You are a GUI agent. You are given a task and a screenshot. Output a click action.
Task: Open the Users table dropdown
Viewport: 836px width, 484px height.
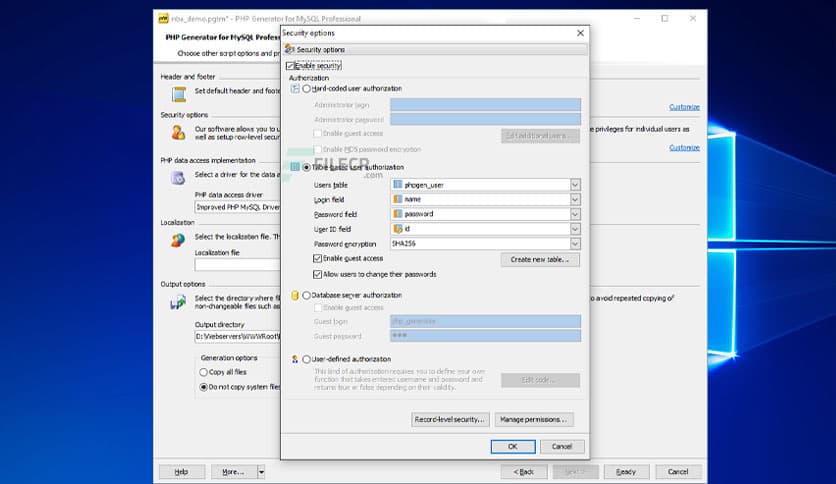click(x=575, y=184)
